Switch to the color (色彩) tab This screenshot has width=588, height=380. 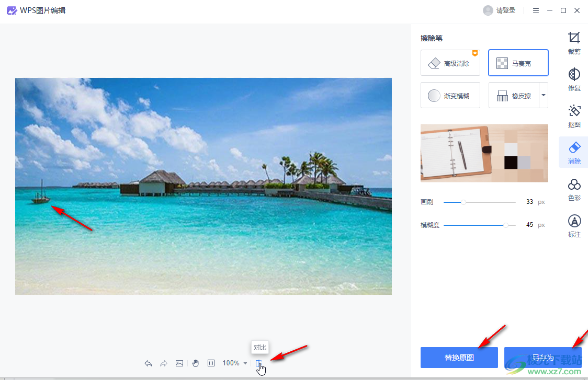[574, 189]
